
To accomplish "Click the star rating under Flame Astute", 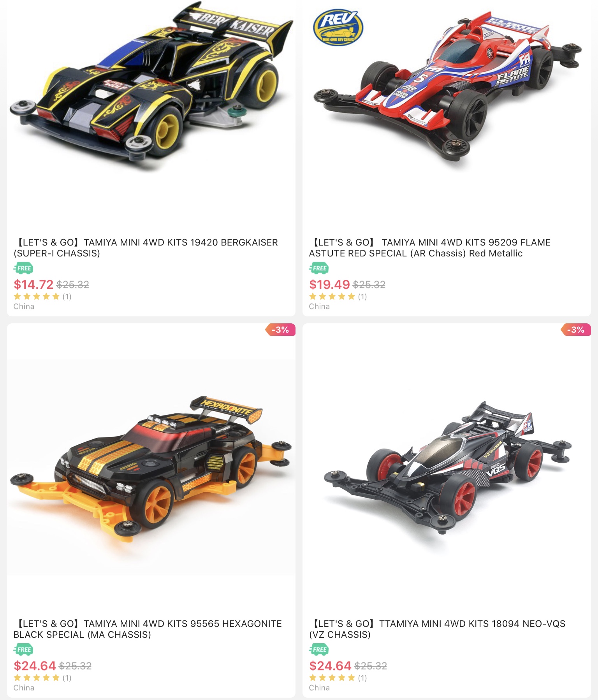I will pos(332,296).
